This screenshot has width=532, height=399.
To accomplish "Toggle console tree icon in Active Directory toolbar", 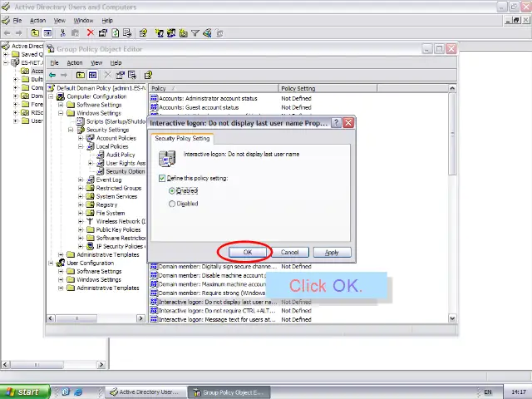I will click(x=47, y=33).
